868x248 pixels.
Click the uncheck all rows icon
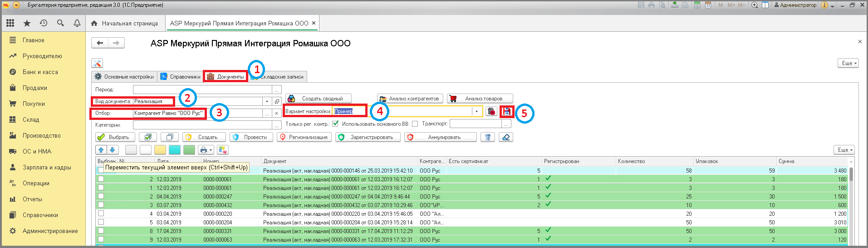point(170,137)
